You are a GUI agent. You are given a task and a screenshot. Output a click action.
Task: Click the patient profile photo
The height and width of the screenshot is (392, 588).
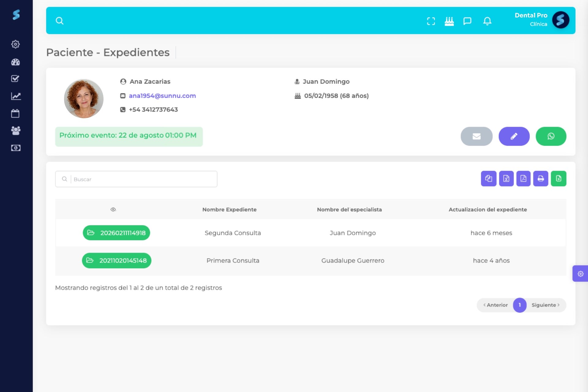(84, 99)
